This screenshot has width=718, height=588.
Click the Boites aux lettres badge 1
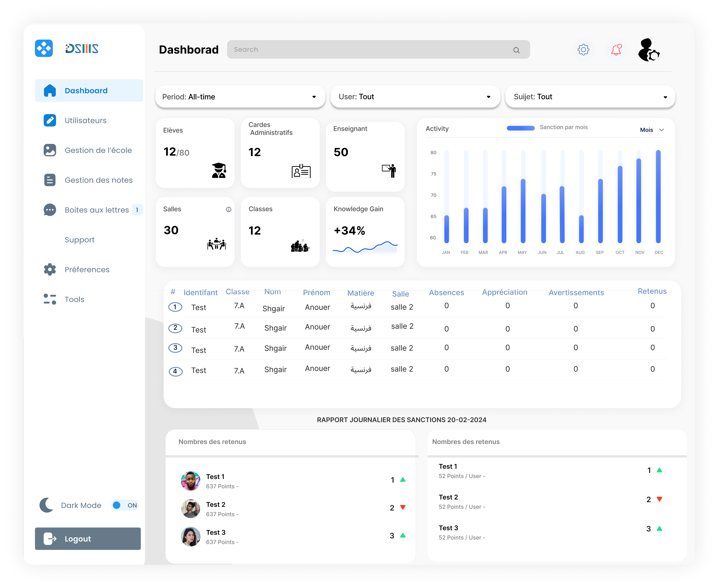pyautogui.click(x=137, y=210)
